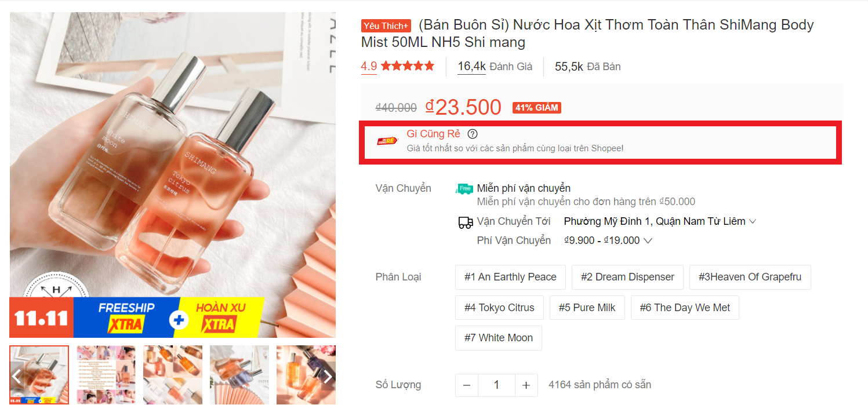The width and height of the screenshot is (868, 405).
Task: Click the next thumbnail arrow
Action: [328, 376]
